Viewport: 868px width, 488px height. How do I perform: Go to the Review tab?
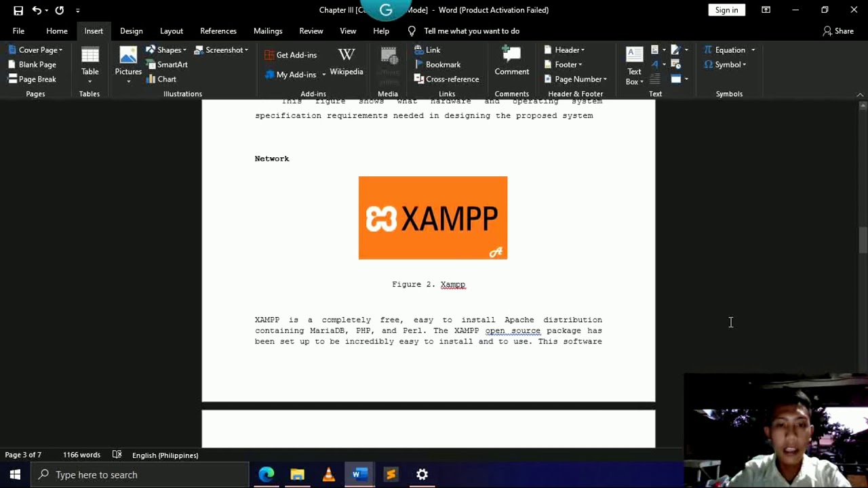click(311, 31)
